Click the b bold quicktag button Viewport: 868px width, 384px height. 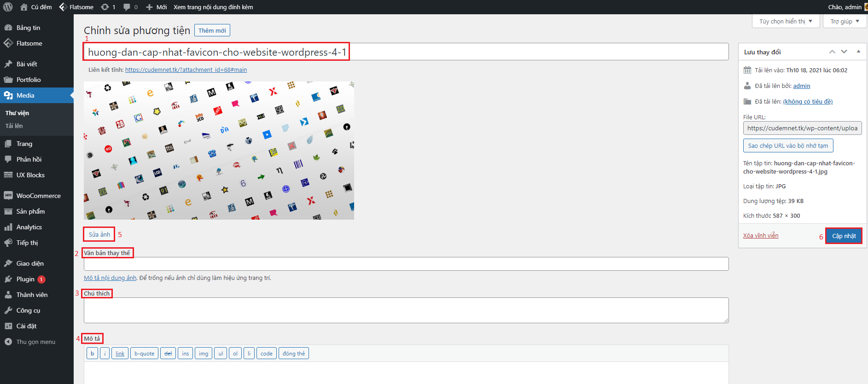92,354
